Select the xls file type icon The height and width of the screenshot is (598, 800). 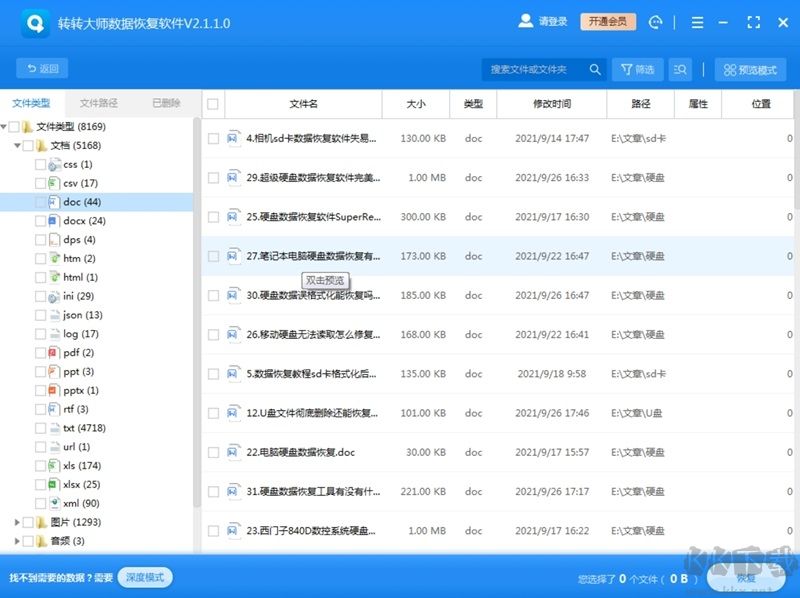coord(54,466)
